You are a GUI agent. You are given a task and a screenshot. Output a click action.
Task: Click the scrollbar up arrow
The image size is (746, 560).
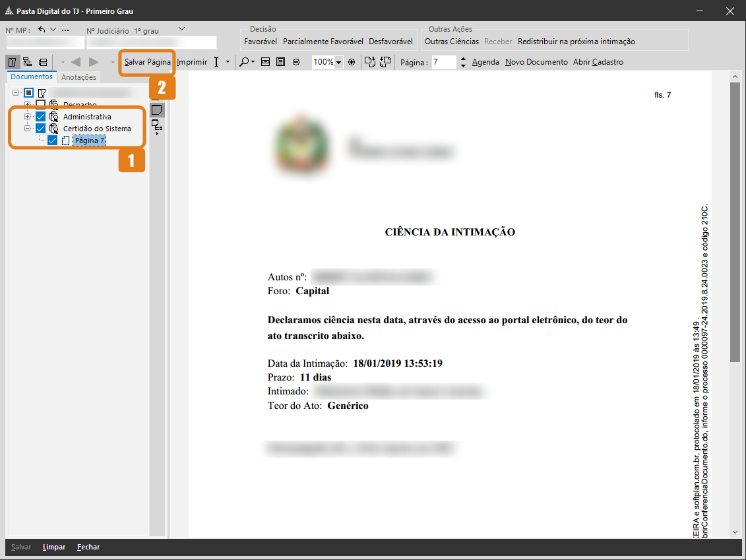point(735,77)
